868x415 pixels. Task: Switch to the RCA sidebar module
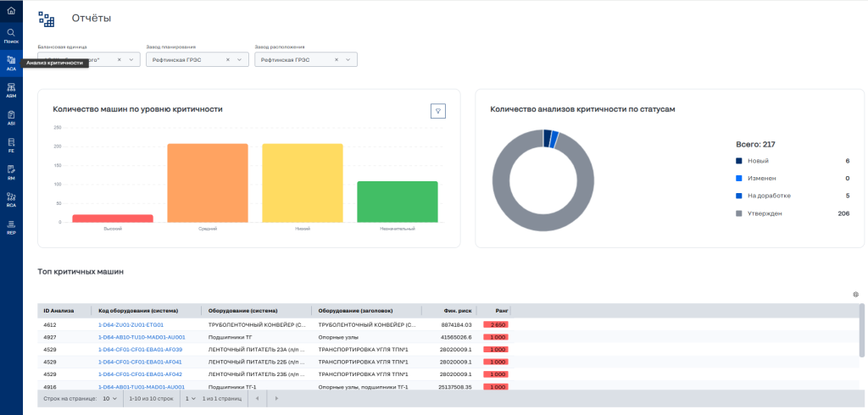click(x=11, y=199)
